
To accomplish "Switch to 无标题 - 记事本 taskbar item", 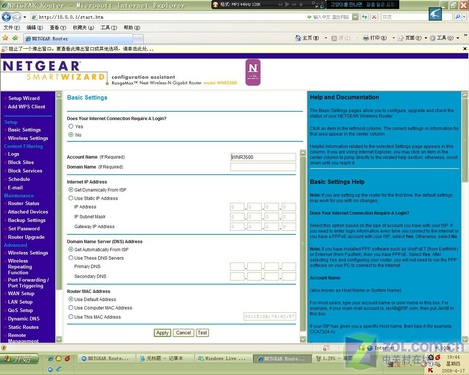I will click(x=165, y=358).
